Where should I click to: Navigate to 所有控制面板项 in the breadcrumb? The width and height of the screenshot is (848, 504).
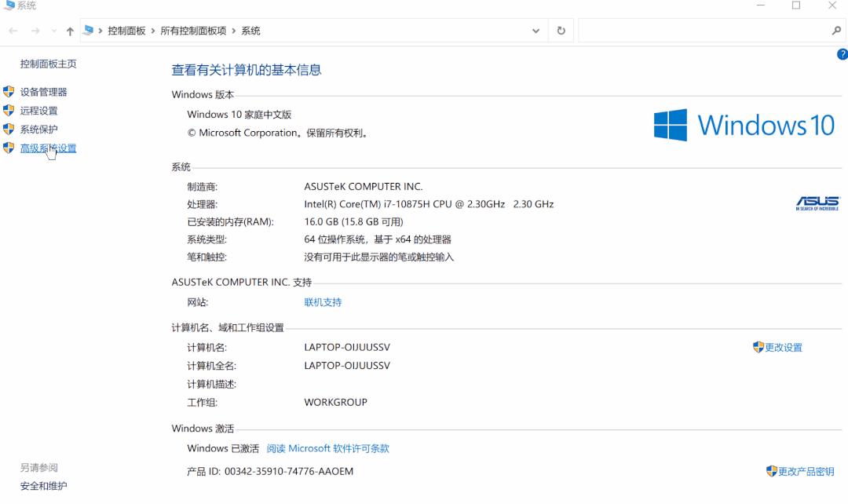click(x=192, y=30)
